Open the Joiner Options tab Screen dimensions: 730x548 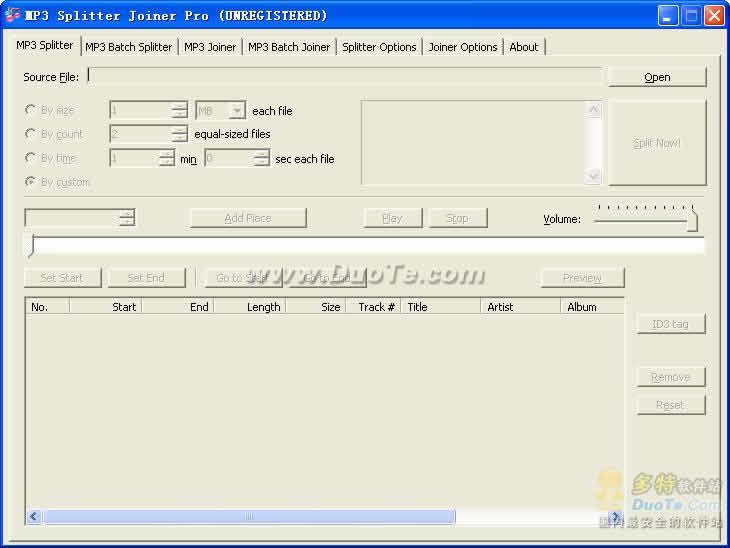point(463,47)
